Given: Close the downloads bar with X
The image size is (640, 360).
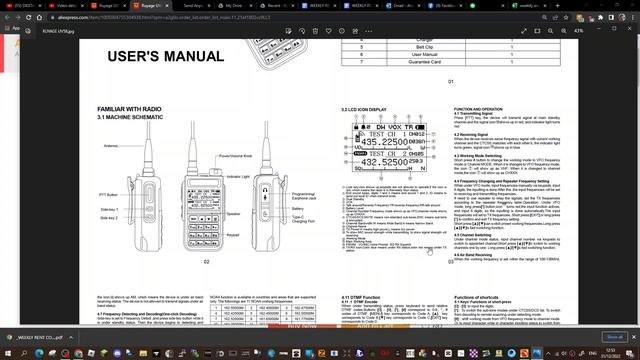Looking at the screenshot, I should (x=634, y=337).
